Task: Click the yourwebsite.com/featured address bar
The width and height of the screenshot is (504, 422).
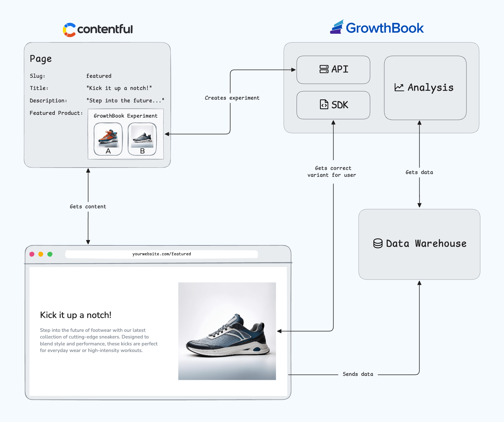Action: pyautogui.click(x=162, y=254)
